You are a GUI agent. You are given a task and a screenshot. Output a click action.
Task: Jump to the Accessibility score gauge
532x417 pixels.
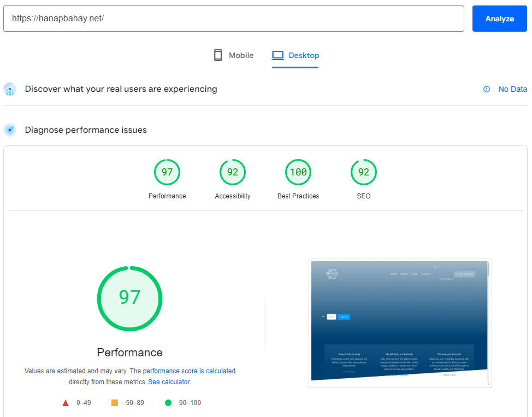(233, 173)
